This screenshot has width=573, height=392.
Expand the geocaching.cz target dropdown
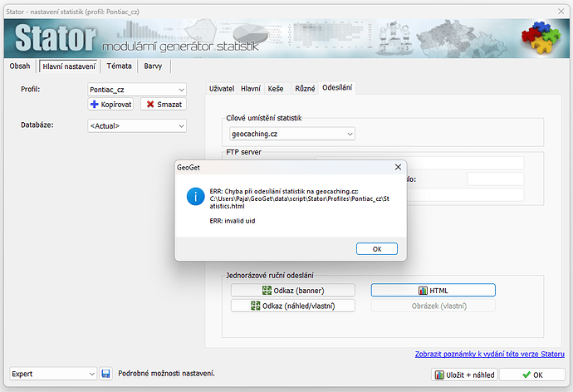pos(292,134)
